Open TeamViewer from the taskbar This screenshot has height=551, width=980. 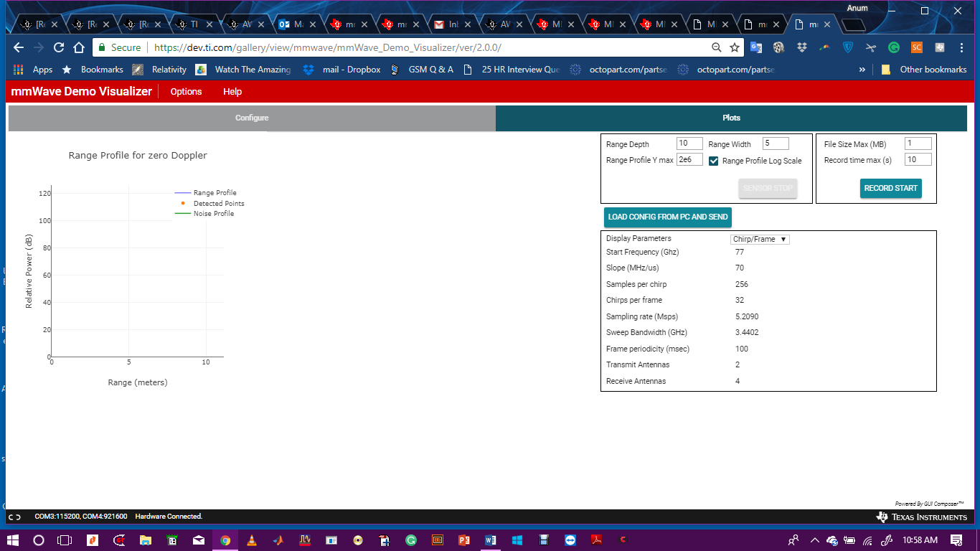pos(570,540)
